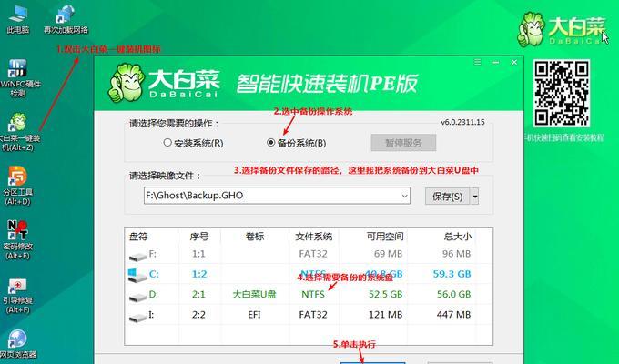Launch 引导修复 (Alt+F) desktop shortcut
This screenshot has width=619, height=364.
pyautogui.click(x=18, y=294)
